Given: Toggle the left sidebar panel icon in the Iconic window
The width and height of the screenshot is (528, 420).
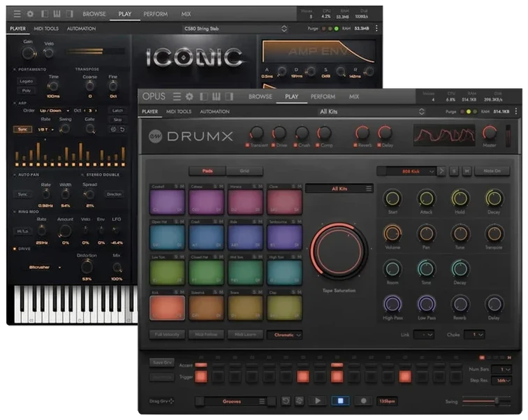Looking at the screenshot, I should click(x=45, y=14).
